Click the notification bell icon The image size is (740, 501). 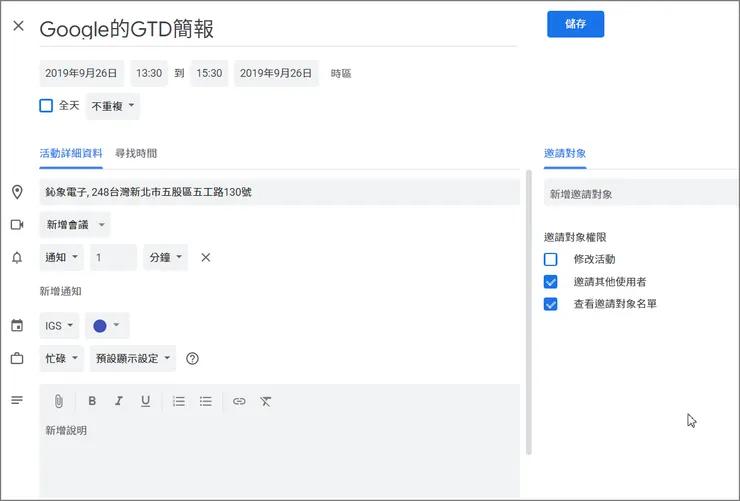point(17,258)
